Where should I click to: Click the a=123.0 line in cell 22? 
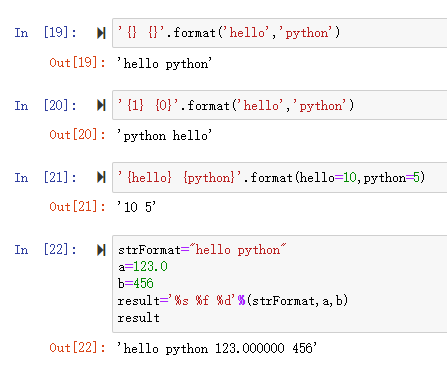tap(143, 267)
